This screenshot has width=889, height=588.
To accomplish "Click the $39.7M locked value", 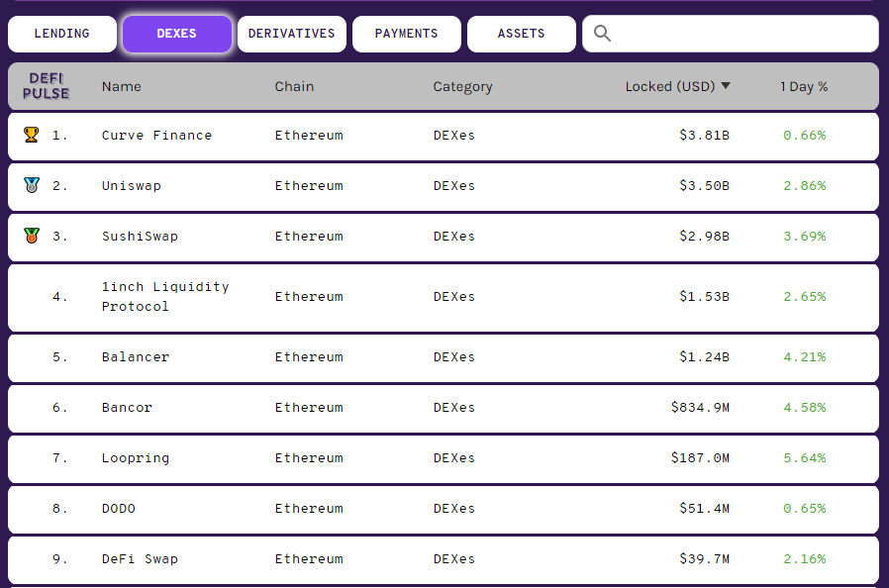I will (x=704, y=558).
